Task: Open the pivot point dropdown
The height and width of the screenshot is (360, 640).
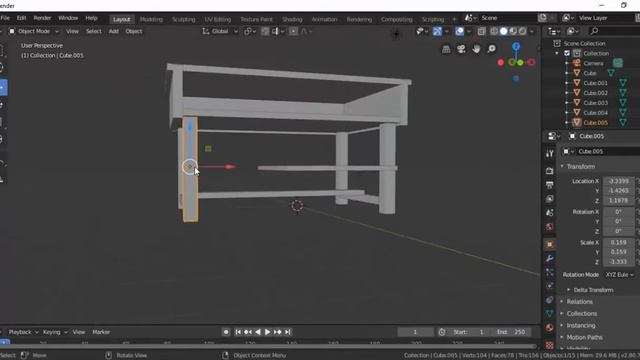Action: [x=250, y=31]
